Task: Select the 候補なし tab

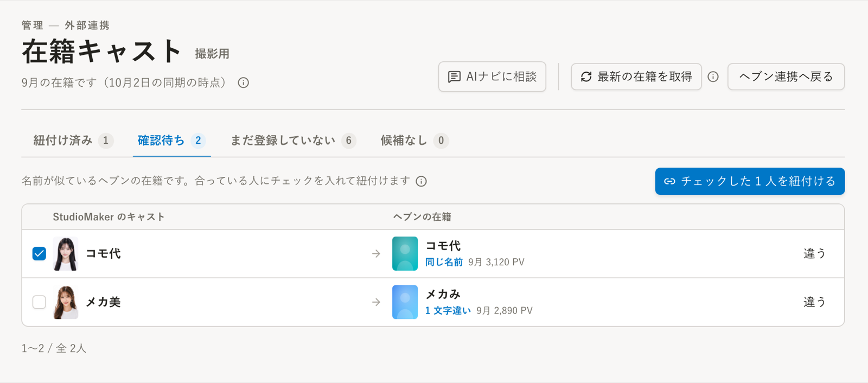Action: (x=414, y=141)
